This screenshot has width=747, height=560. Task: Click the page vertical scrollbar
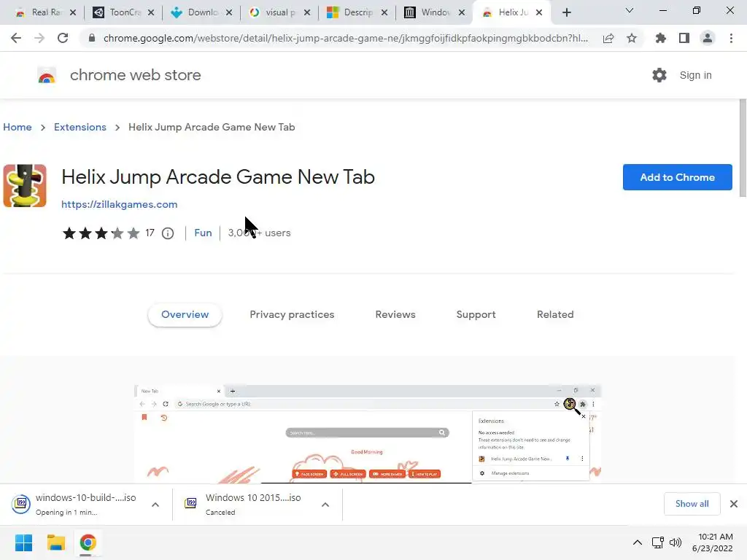(x=743, y=148)
